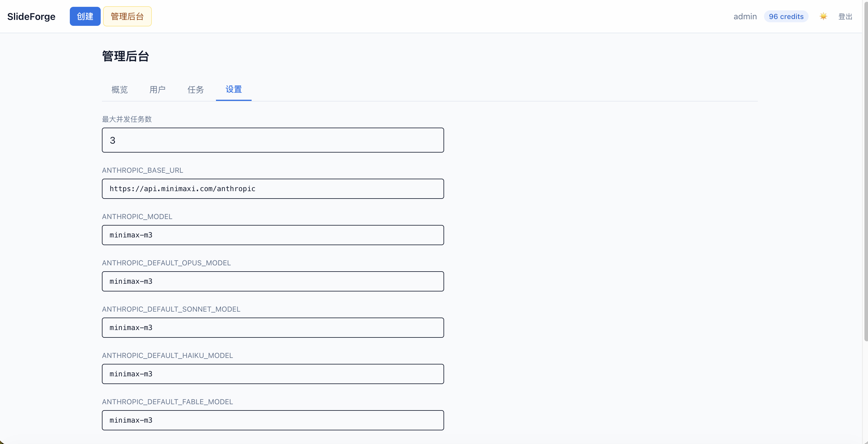
Task: Focus the ANTHROPIC_DEFAULT_SONNET_MODEL input
Action: pos(273,328)
